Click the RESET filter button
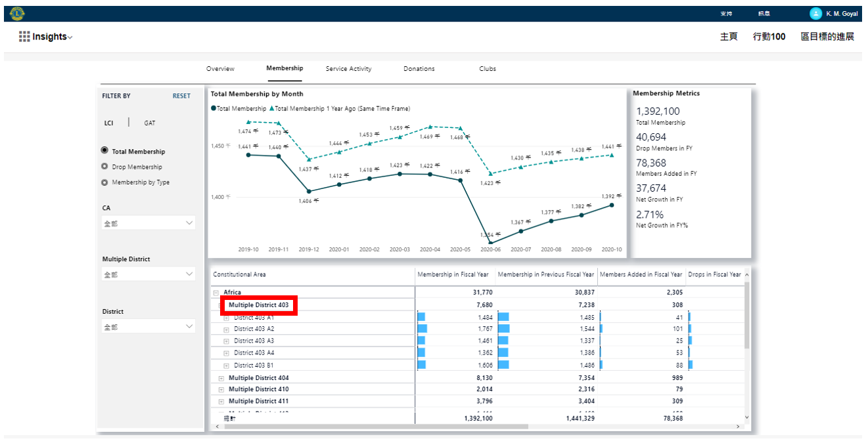868x445 pixels. point(181,96)
